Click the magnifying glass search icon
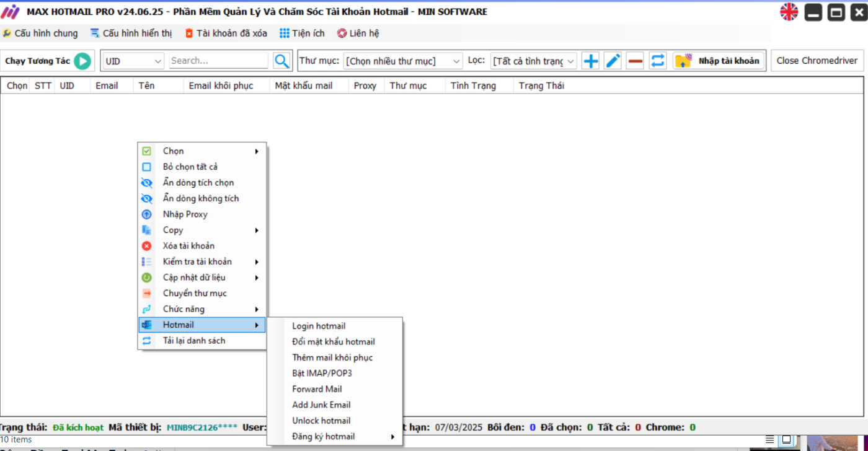The image size is (868, 451). (281, 60)
